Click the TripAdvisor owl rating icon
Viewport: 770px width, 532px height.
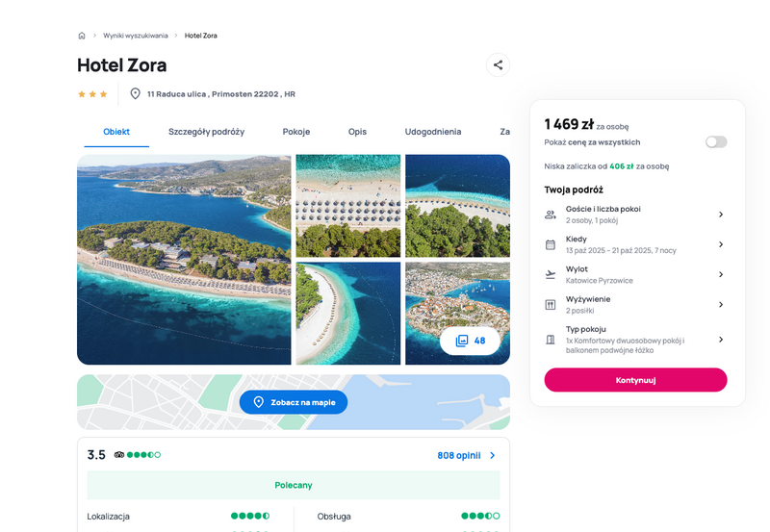[119, 455]
